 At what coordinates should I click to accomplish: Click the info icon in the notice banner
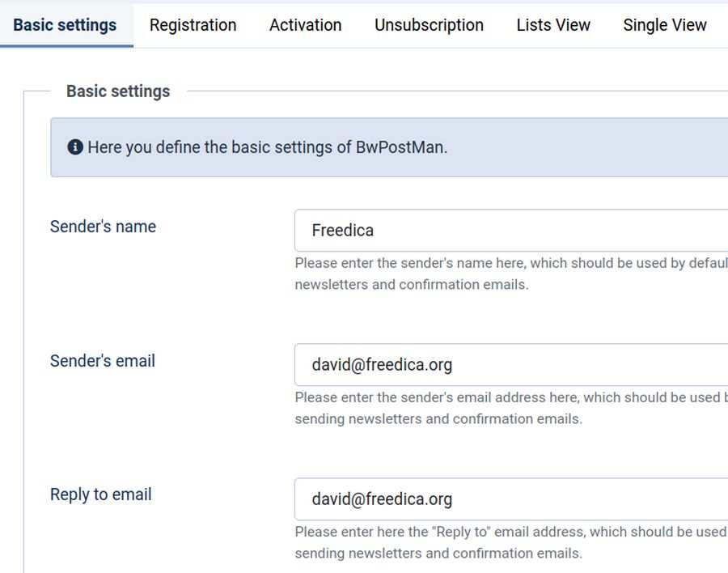point(75,147)
